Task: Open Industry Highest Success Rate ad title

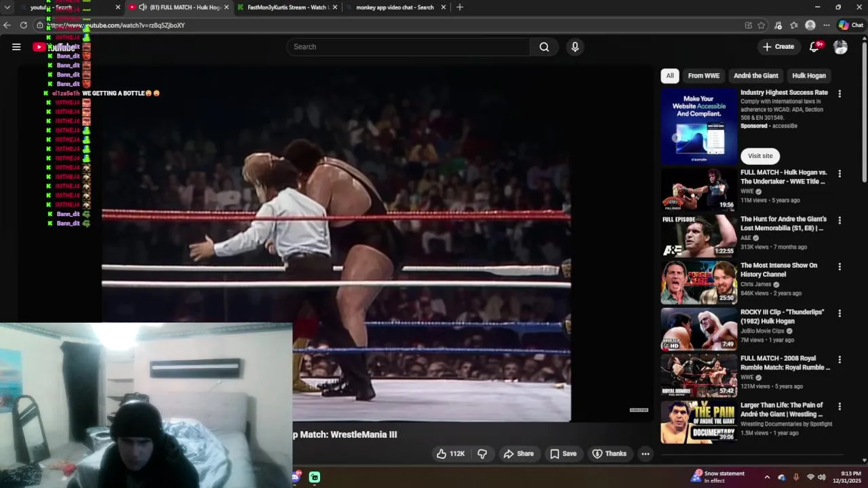Action: click(784, 92)
